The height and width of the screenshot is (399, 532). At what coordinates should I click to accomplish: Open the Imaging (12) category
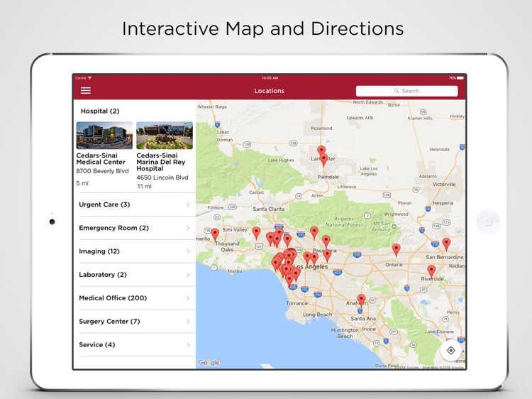point(137,251)
